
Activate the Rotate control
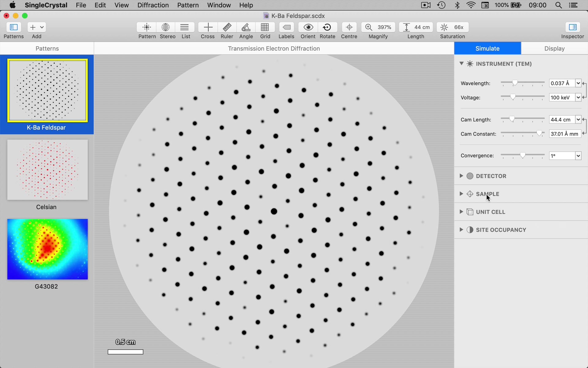pos(327,30)
